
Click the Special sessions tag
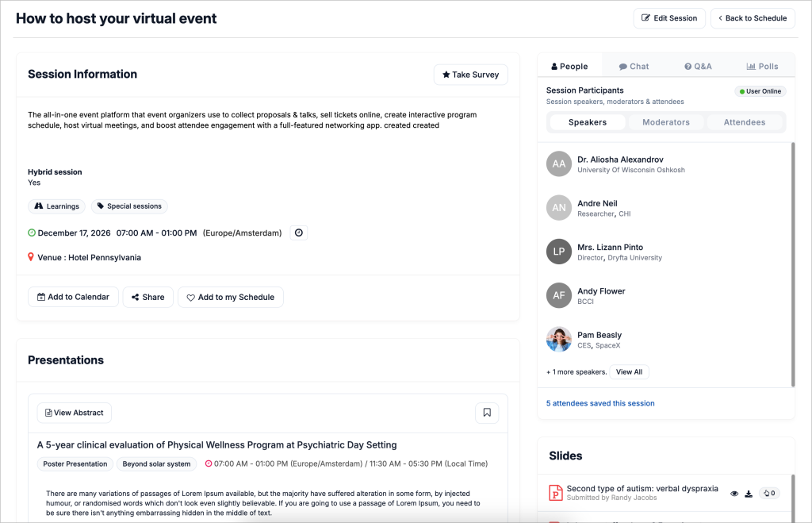coord(129,206)
